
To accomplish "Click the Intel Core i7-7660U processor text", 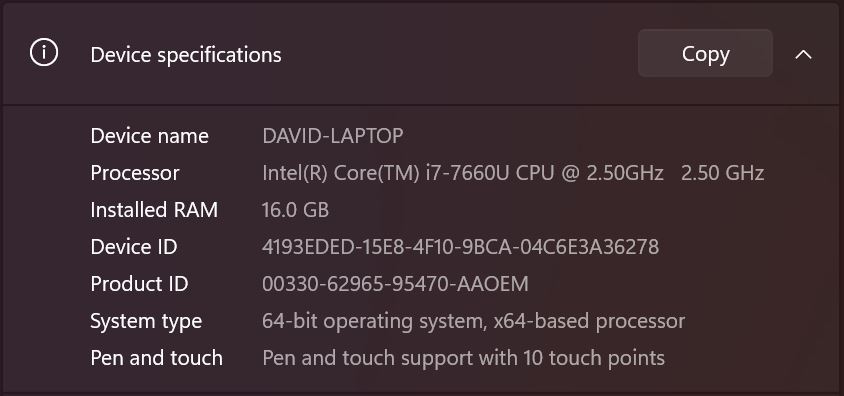I will [462, 173].
